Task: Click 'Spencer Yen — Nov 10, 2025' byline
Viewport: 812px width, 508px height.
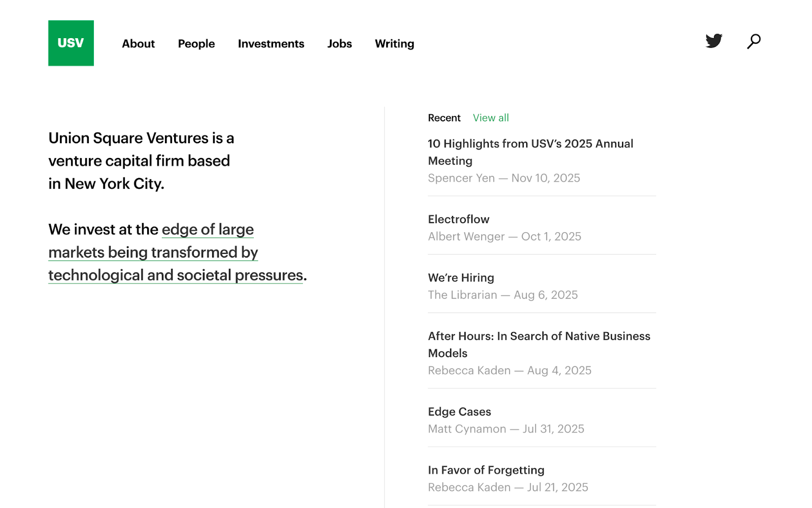Action: click(504, 178)
